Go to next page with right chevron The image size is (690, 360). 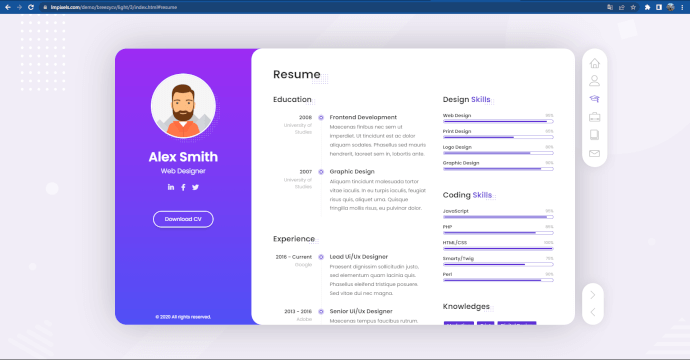click(x=593, y=295)
